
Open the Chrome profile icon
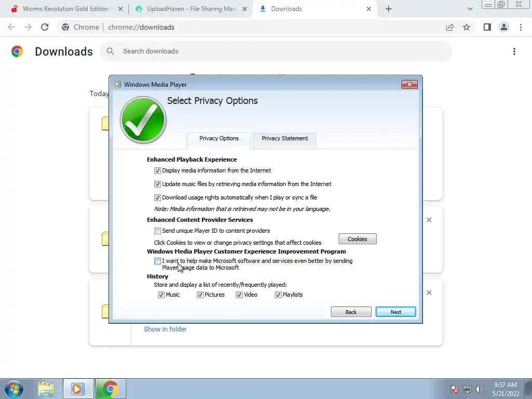click(x=504, y=27)
